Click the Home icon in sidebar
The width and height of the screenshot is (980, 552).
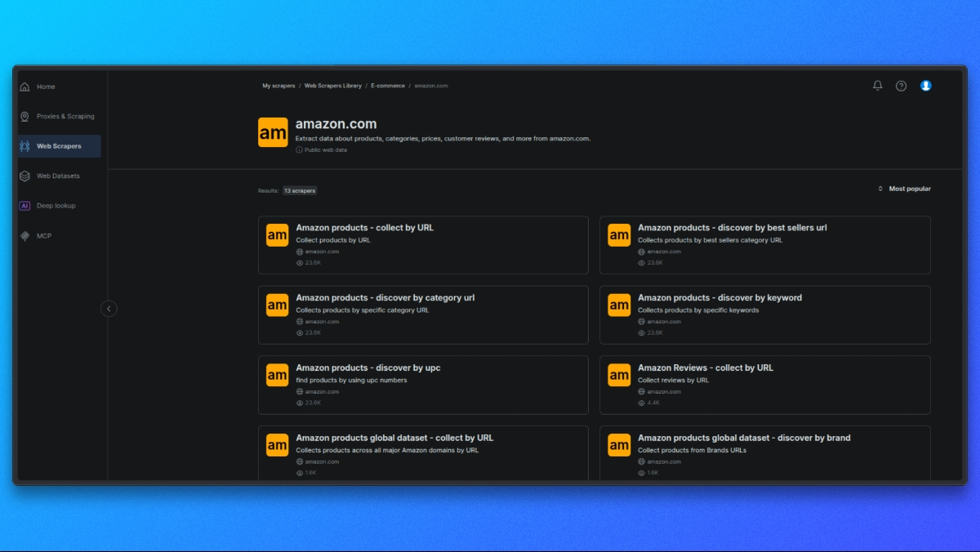click(x=24, y=87)
